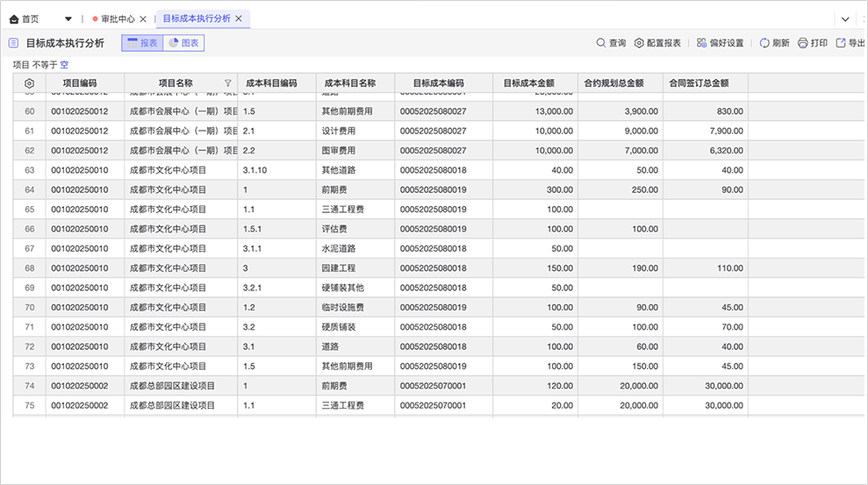The image size is (868, 485).
Task: Click the filter icon in 项目名称 header
Action: pos(228,83)
